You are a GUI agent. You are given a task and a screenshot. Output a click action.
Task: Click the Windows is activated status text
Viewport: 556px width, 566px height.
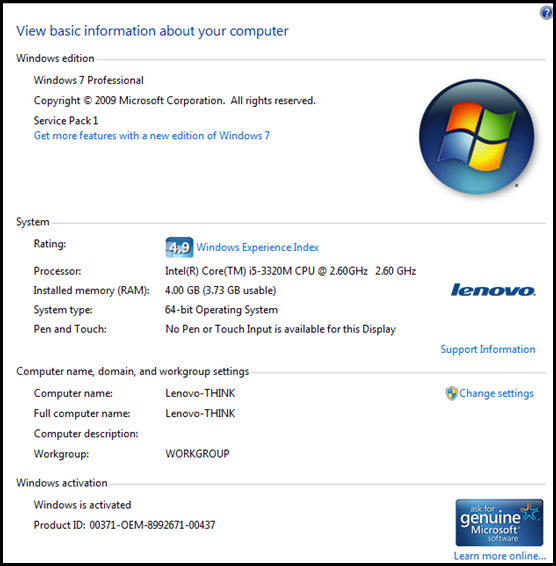point(82,505)
